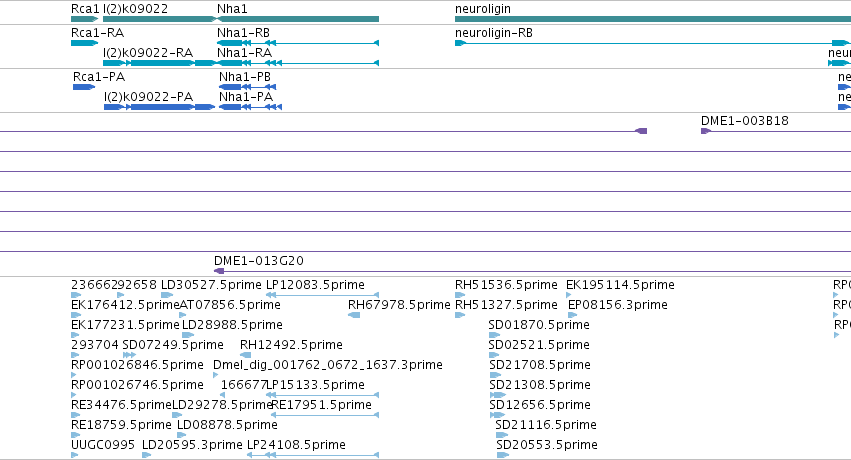Viewport: 851px width, 460px height.
Task: Select the Nha1 gene bar
Action: (x=298, y=19)
